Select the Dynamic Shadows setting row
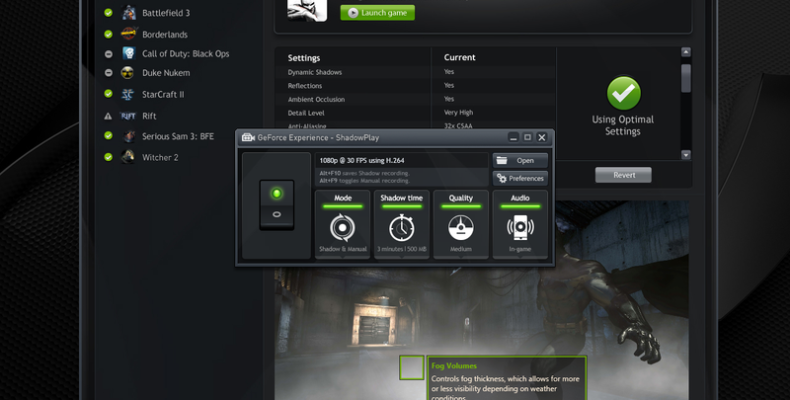The width and height of the screenshot is (790, 400). click(416, 72)
